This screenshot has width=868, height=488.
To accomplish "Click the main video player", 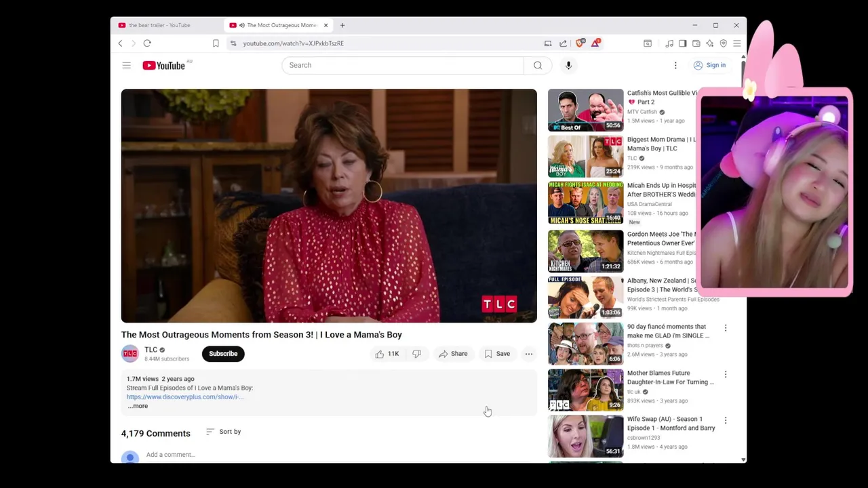I will pyautogui.click(x=329, y=206).
